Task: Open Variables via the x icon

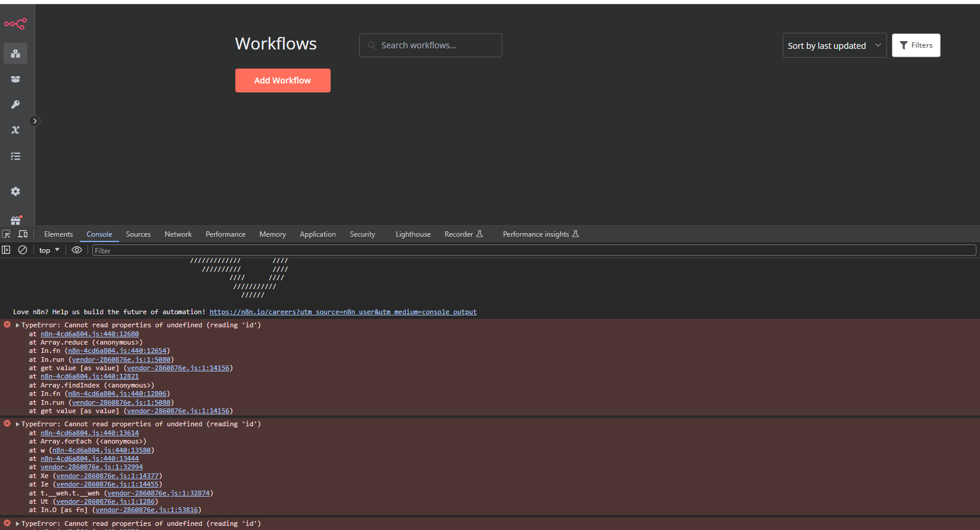Action: click(x=15, y=130)
